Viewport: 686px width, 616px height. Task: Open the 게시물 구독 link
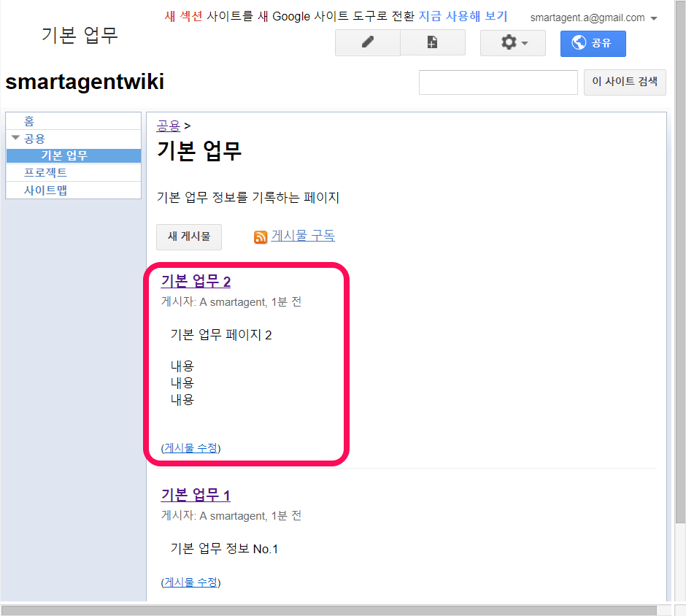click(303, 236)
